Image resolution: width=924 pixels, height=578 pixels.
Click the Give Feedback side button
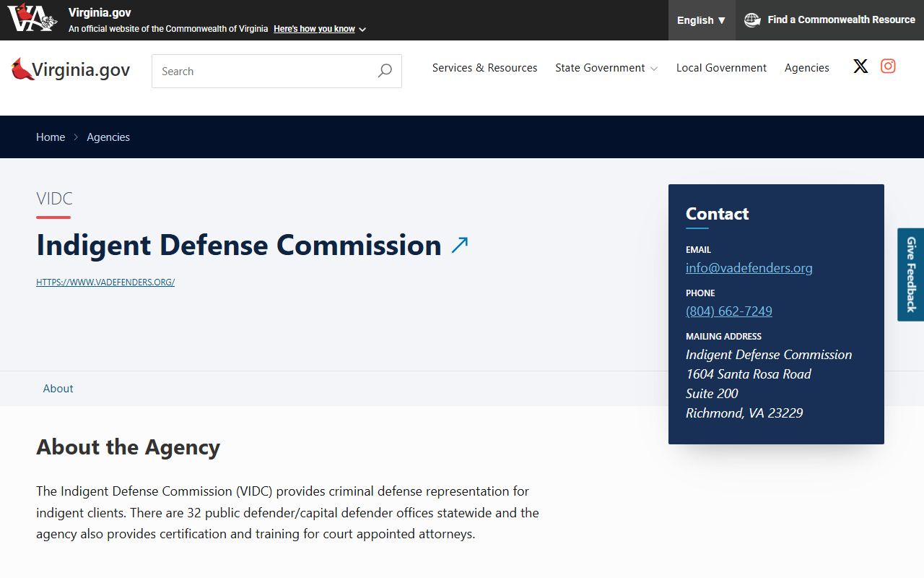(x=910, y=275)
